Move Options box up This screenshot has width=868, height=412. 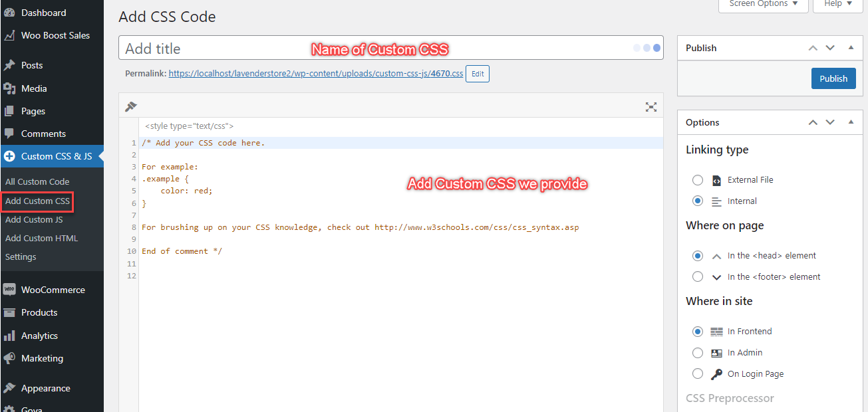click(813, 122)
